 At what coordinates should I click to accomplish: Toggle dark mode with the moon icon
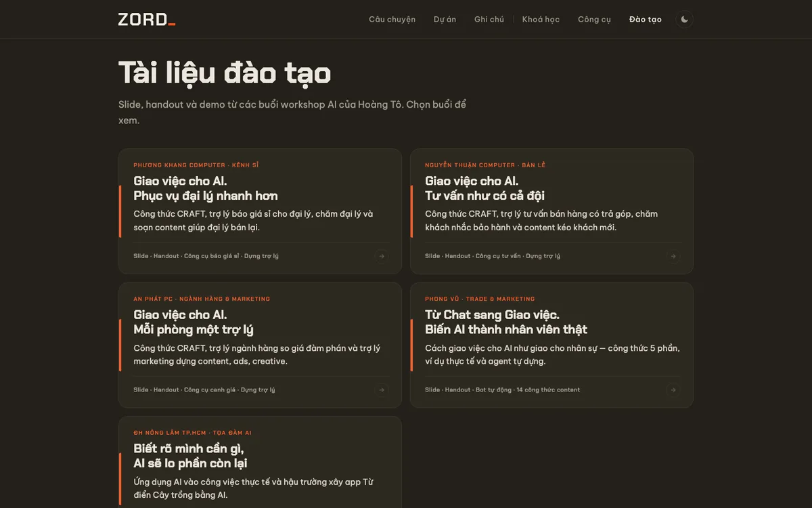684,19
